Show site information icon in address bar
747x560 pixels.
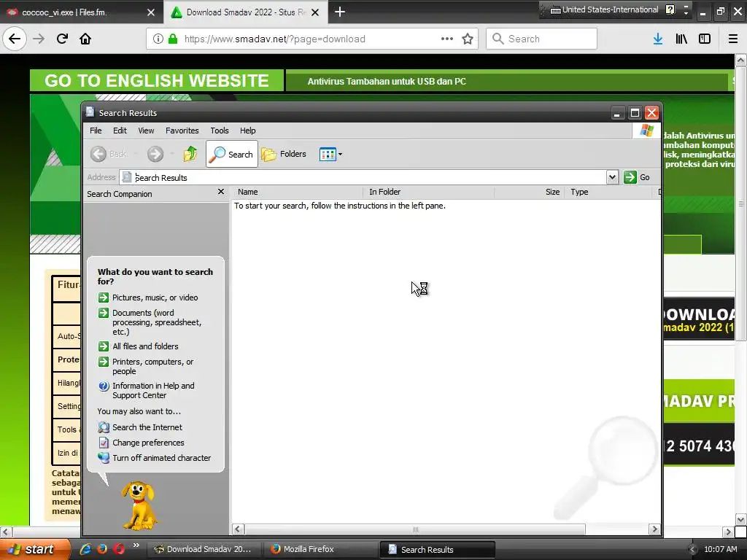[x=158, y=39]
